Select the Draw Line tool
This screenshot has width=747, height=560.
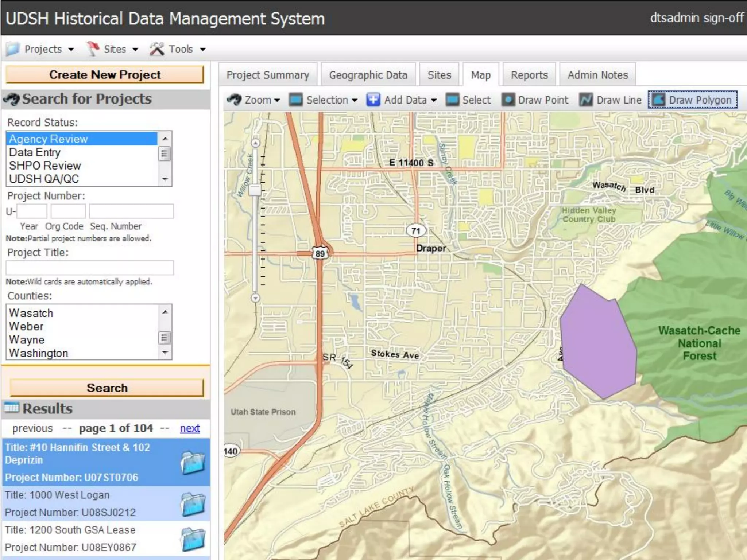point(611,100)
